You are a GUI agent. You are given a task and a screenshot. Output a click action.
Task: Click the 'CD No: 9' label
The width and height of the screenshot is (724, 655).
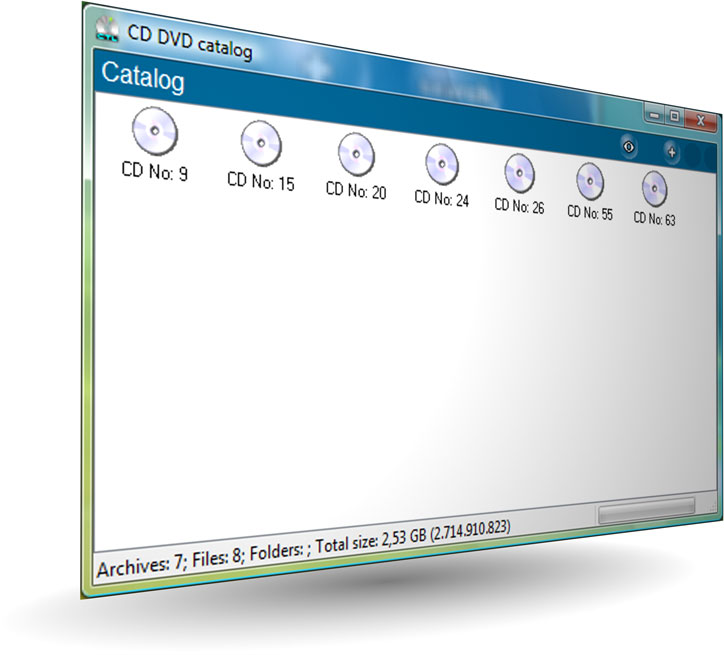tap(155, 171)
